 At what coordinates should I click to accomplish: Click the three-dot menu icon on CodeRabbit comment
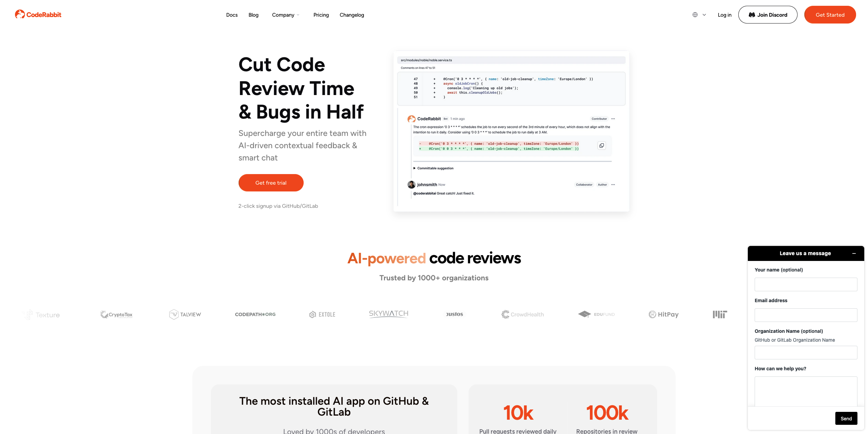tap(613, 119)
